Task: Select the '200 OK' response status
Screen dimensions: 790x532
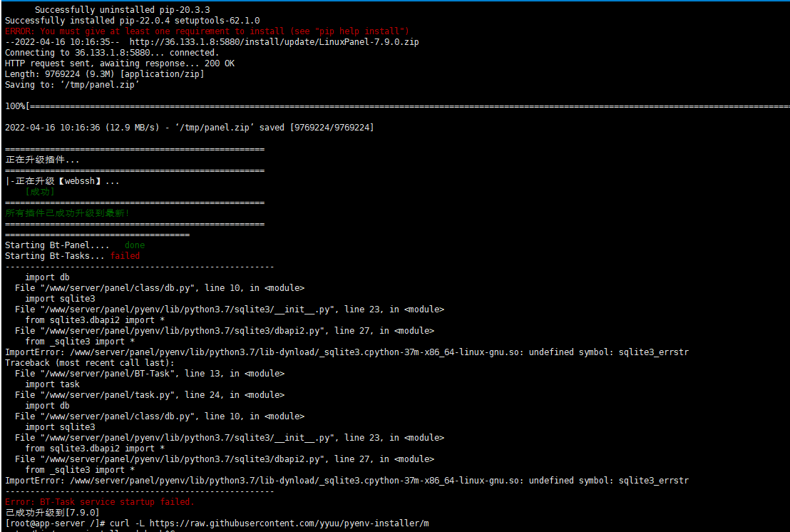Action: [x=220, y=63]
